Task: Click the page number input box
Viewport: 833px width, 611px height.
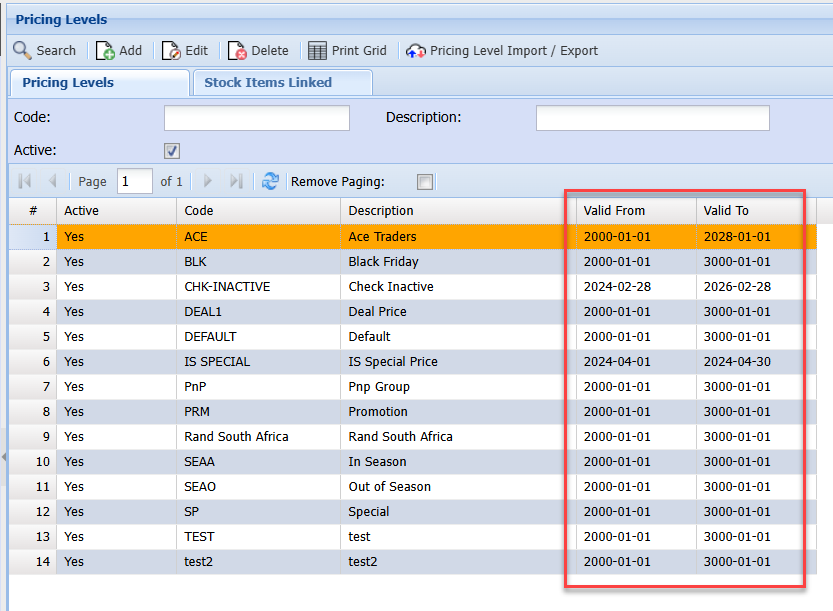Action: click(x=135, y=181)
